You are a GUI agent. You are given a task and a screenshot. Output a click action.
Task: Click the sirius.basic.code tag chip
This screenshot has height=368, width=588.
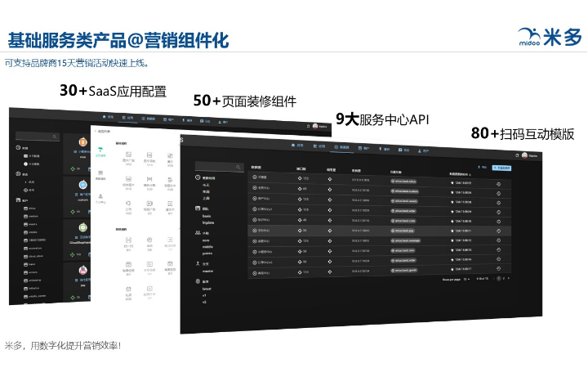[x=403, y=221]
